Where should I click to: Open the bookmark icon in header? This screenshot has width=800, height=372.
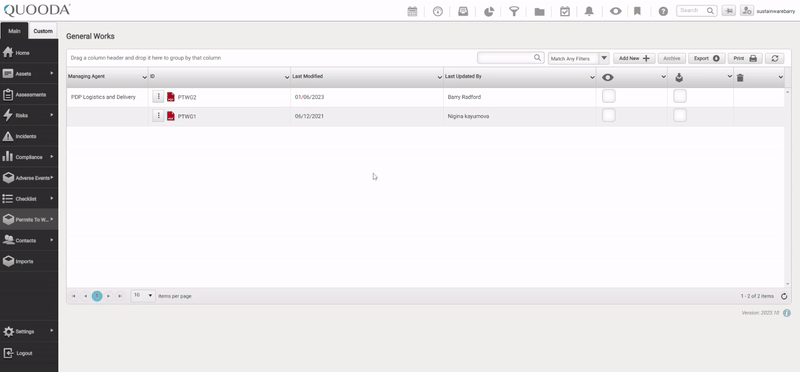click(637, 11)
